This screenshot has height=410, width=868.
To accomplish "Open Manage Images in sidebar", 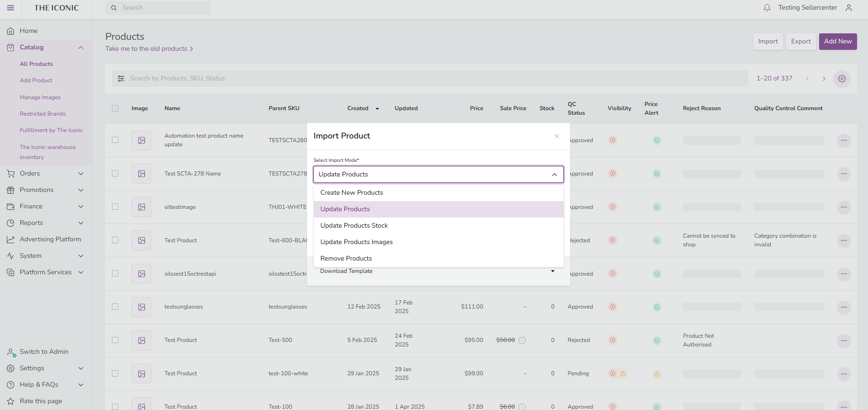I will [x=40, y=97].
